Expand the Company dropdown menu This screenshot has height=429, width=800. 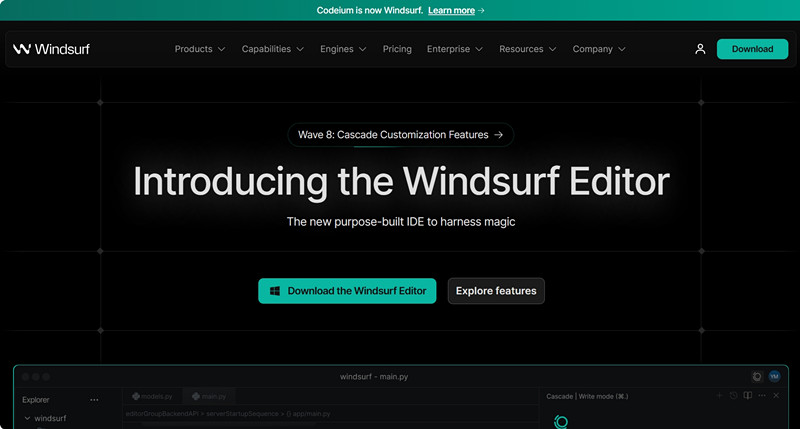(x=598, y=49)
